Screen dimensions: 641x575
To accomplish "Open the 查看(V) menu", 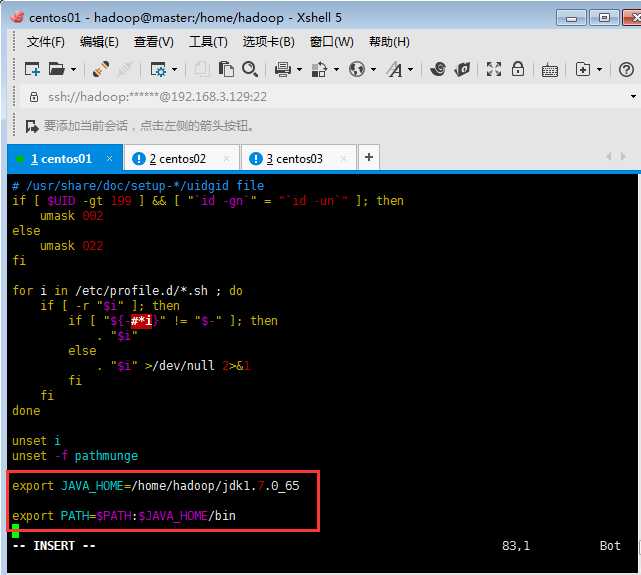I will pos(154,42).
